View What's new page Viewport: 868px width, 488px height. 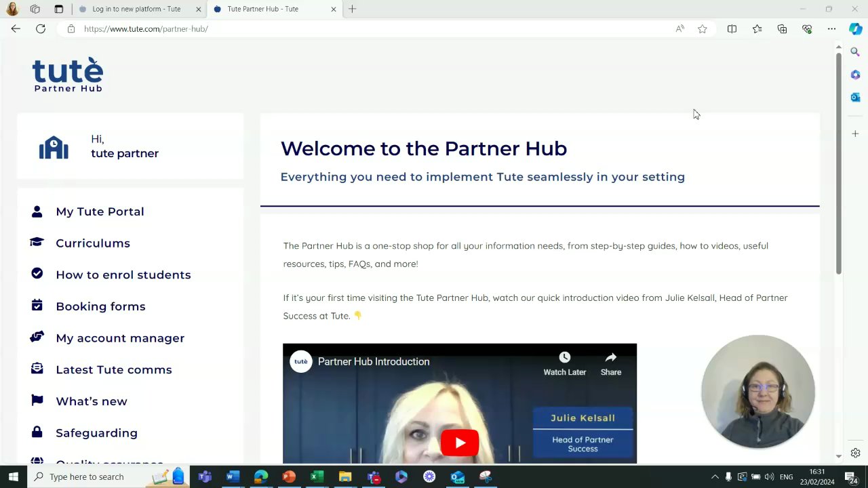coord(92,401)
